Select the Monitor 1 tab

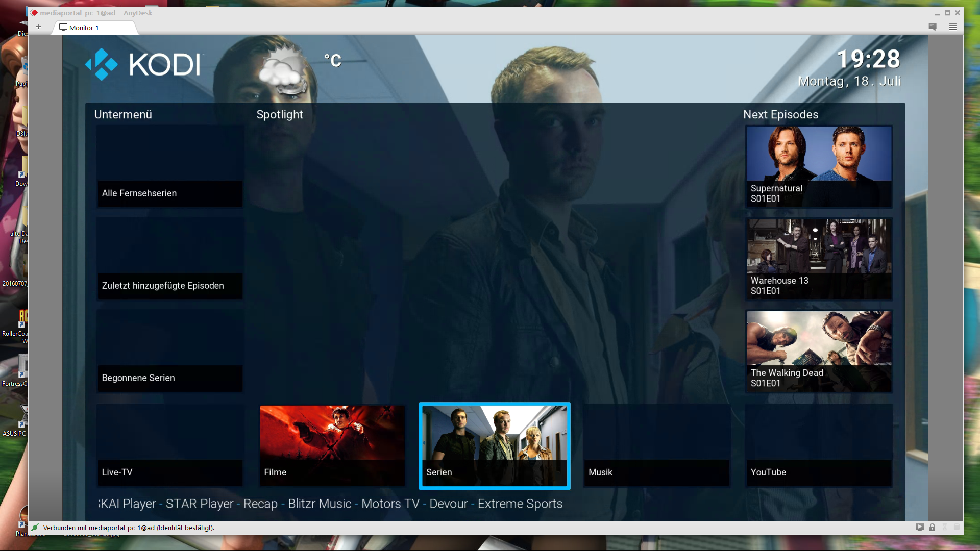click(x=95, y=28)
